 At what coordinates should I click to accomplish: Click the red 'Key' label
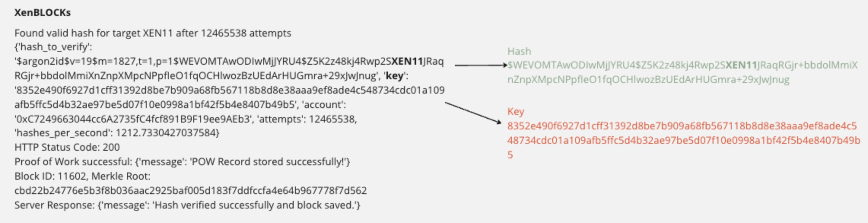click(x=515, y=111)
